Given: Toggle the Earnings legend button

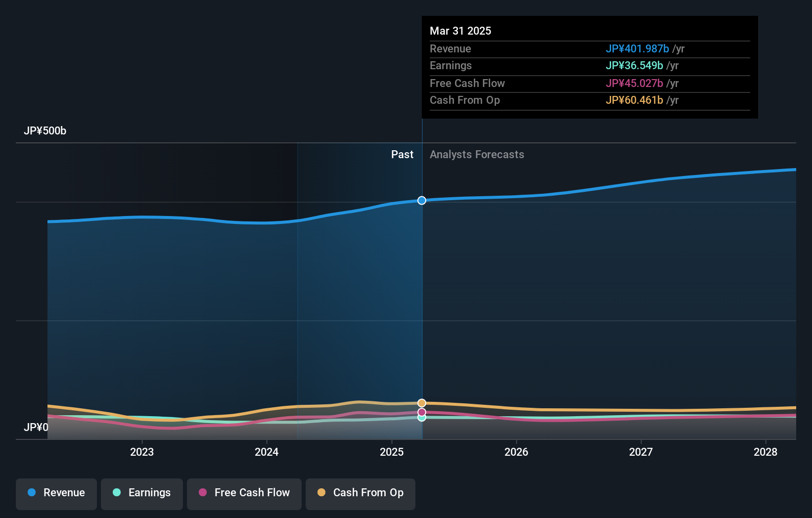Looking at the screenshot, I should tap(142, 494).
